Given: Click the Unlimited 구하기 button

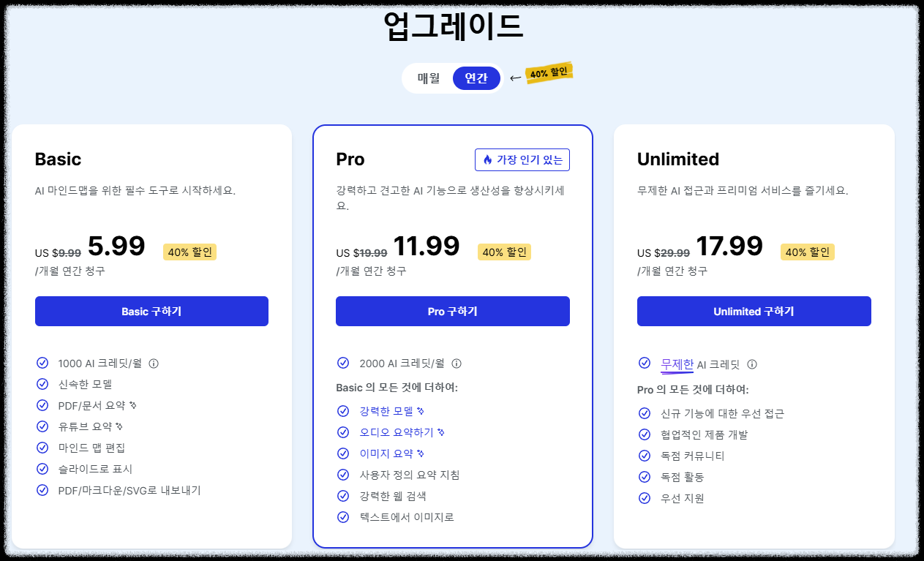Looking at the screenshot, I should (754, 311).
